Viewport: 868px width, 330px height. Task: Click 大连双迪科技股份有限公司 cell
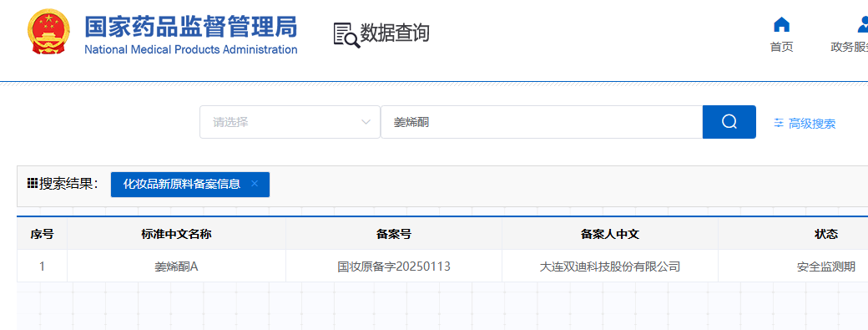tap(610, 267)
